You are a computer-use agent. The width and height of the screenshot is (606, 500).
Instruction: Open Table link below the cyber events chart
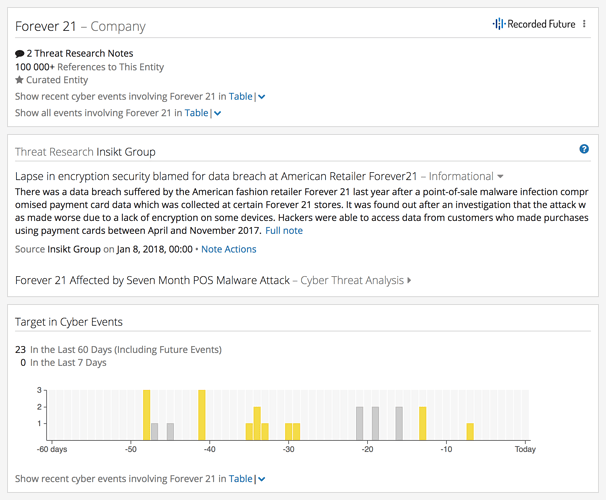pyautogui.click(x=240, y=479)
